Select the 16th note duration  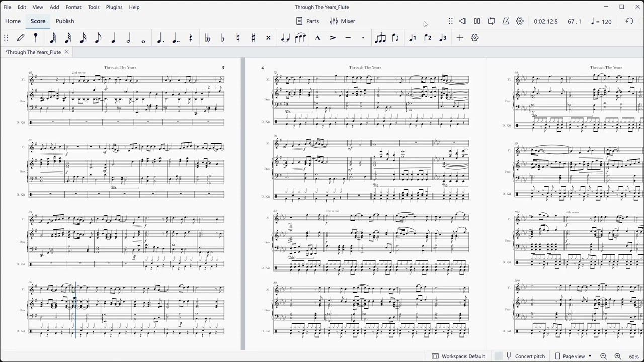click(83, 38)
